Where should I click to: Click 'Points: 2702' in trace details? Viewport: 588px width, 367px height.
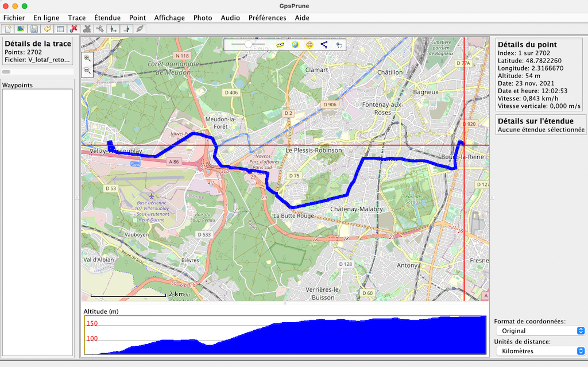pos(23,52)
